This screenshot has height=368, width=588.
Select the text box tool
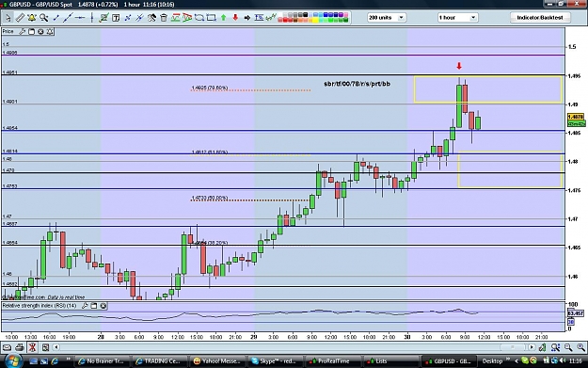pos(116,18)
